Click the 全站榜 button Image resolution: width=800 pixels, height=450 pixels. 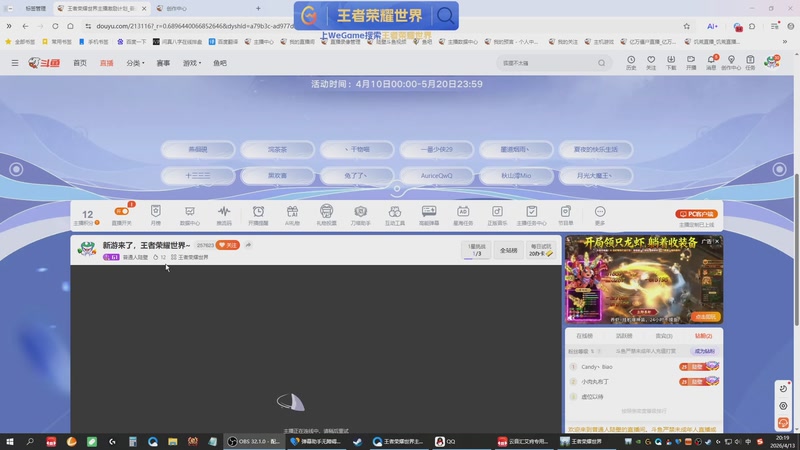pos(508,250)
